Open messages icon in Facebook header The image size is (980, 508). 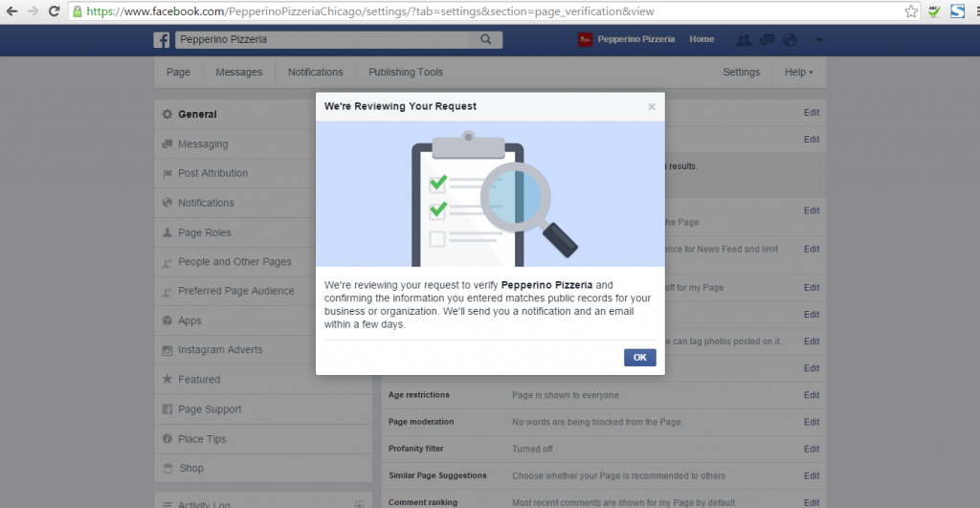point(767,40)
